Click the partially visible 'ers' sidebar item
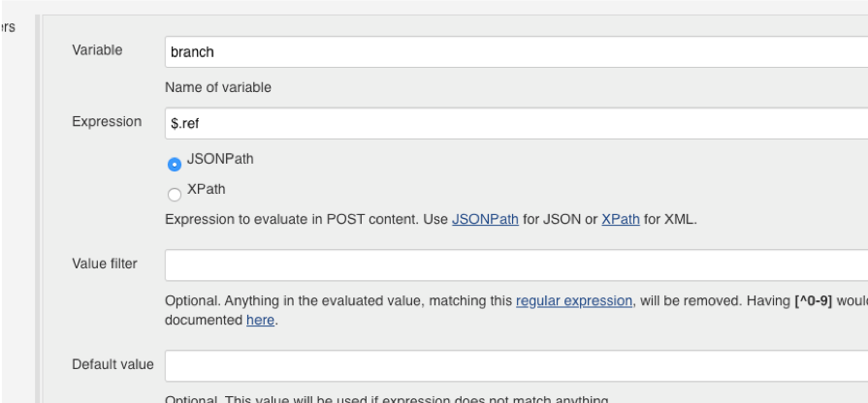Screen dimensions: 868x403 pyautogui.click(x=7, y=27)
